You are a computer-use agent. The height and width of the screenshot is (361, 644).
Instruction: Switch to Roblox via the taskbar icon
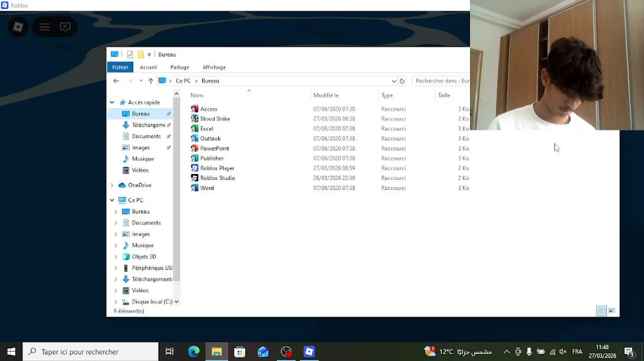coord(309,351)
